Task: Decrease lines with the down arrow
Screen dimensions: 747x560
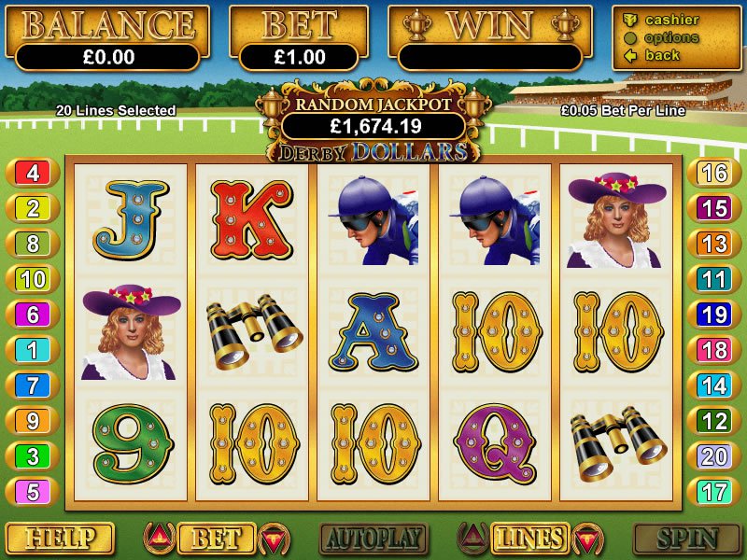Action: click(587, 539)
